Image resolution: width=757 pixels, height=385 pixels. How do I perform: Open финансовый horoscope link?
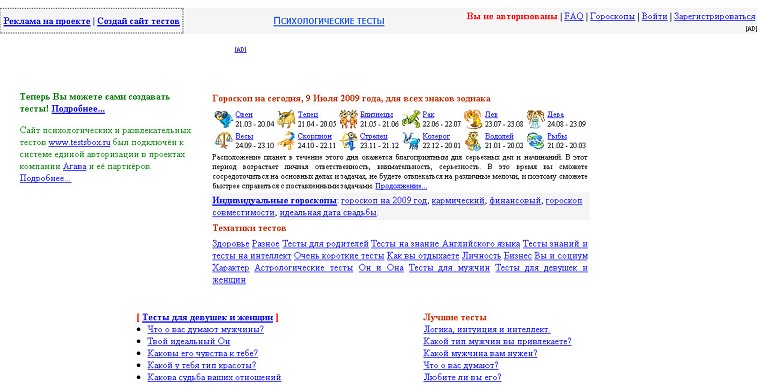515,200
